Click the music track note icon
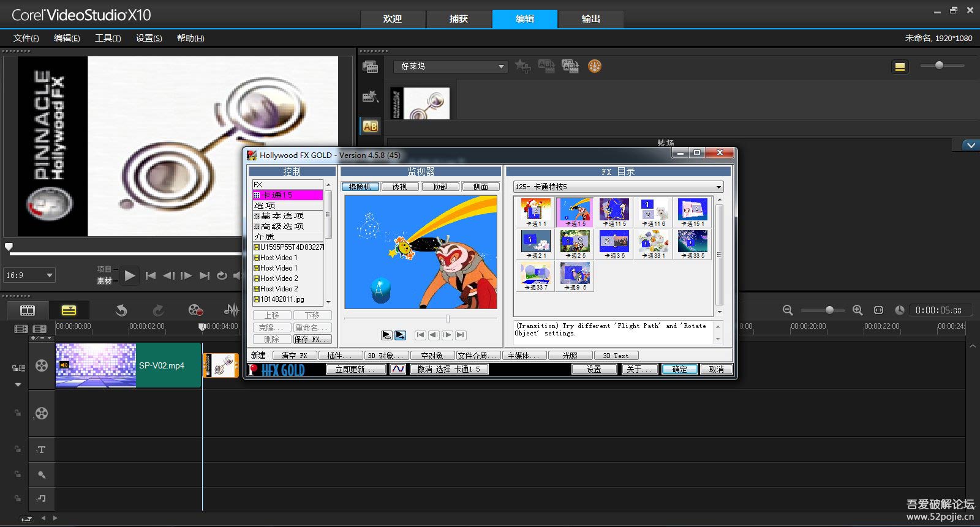This screenshot has height=527, width=980. pyautogui.click(x=42, y=498)
